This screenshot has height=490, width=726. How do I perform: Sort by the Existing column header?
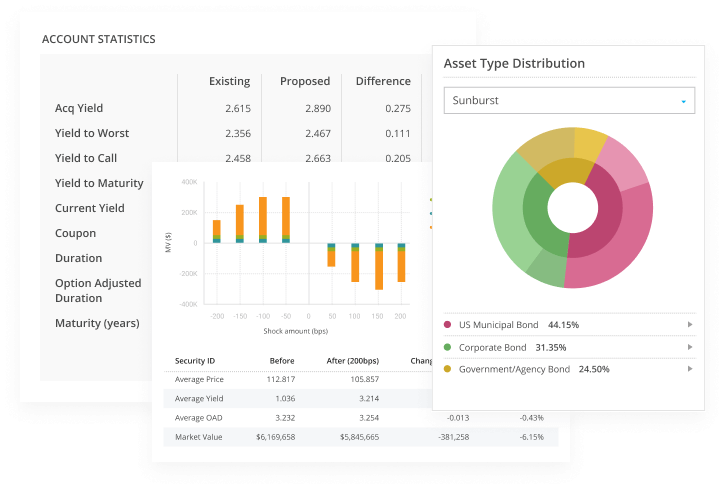(x=229, y=81)
